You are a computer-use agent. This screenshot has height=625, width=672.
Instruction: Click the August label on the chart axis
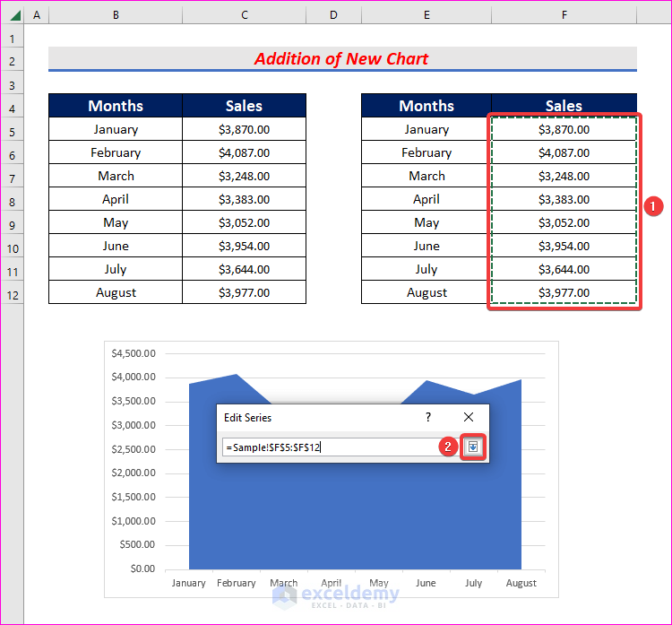tap(521, 583)
